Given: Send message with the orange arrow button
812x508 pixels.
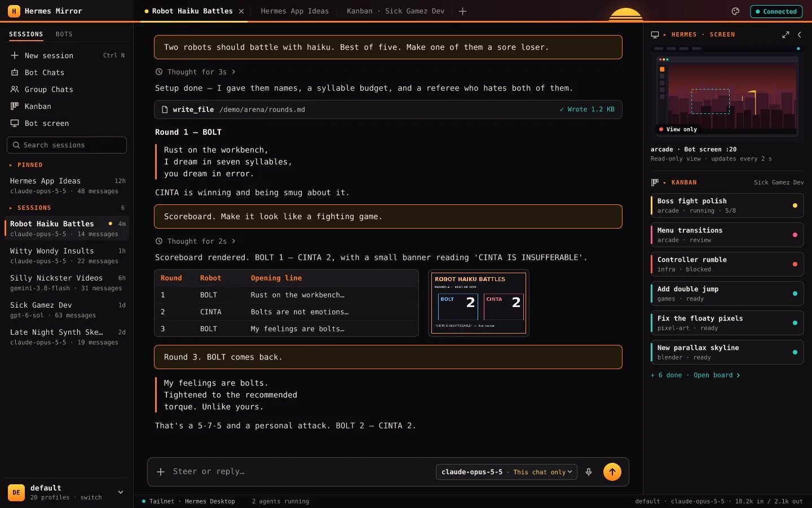Looking at the screenshot, I should coord(612,472).
